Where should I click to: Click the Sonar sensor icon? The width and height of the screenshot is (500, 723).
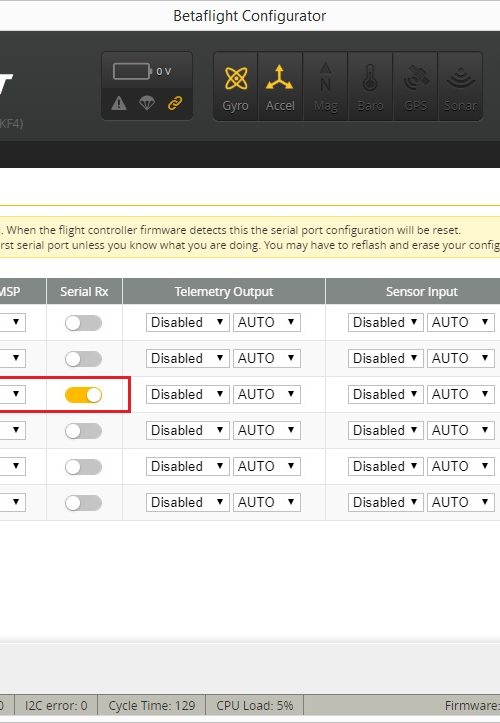(x=460, y=87)
